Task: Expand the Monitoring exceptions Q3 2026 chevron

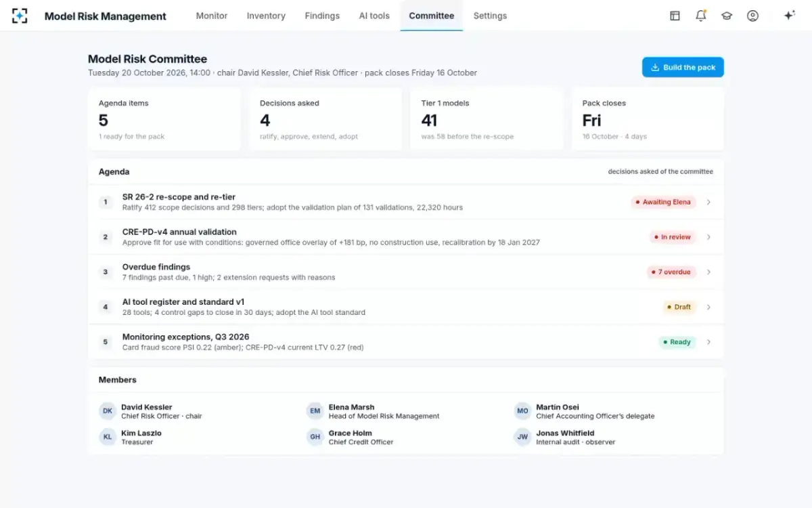Action: 708,342
